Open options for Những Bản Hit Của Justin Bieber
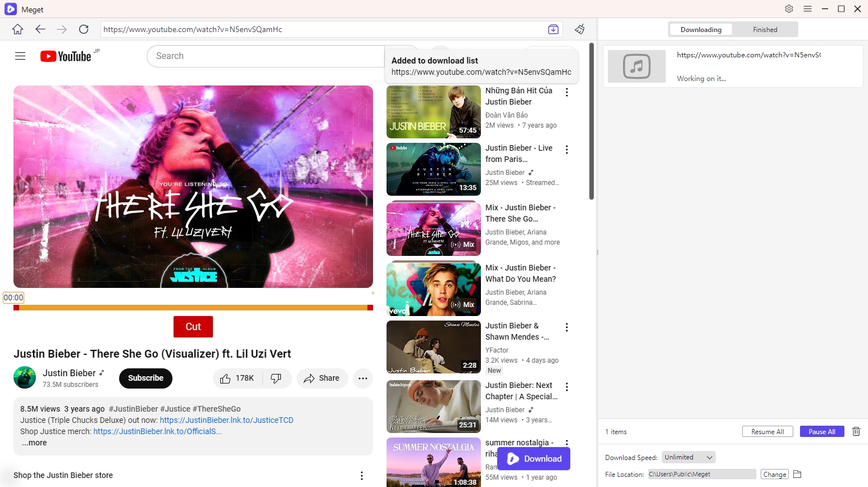868x487 pixels. coord(567,92)
